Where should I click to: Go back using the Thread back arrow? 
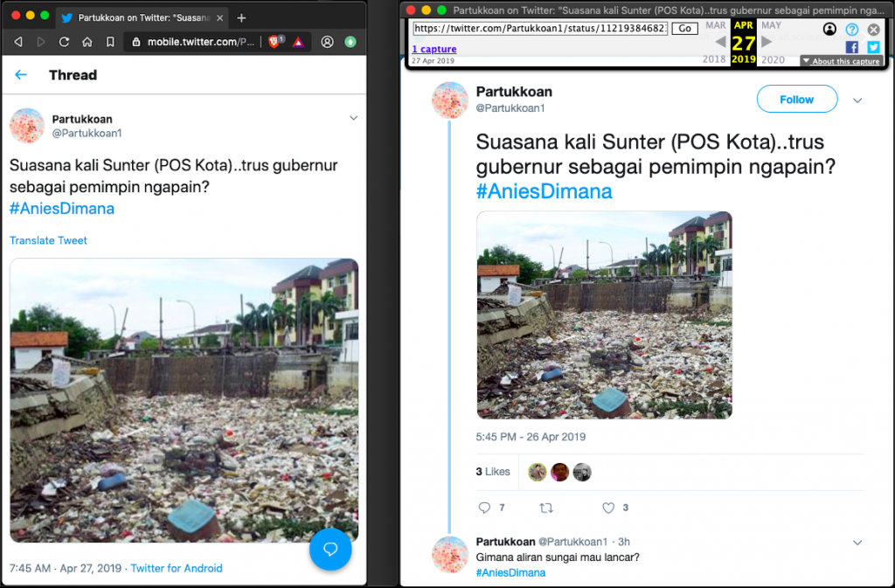click(x=21, y=75)
